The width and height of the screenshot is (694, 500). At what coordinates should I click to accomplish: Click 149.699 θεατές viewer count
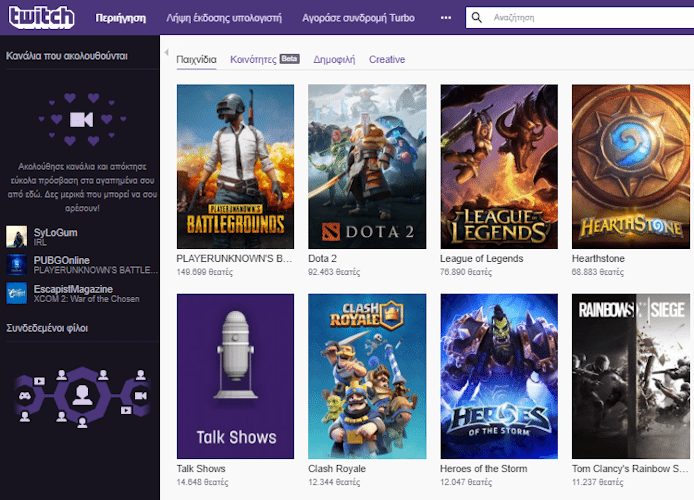point(204,272)
